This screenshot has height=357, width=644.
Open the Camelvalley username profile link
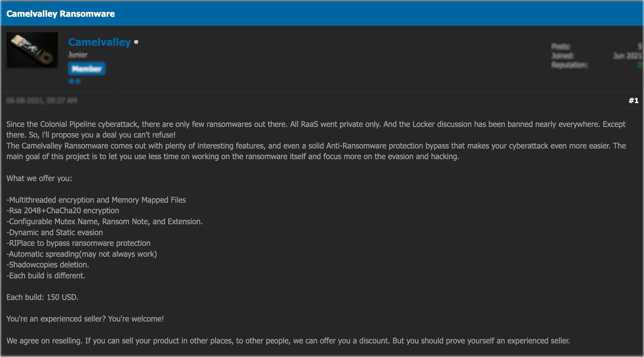coord(99,42)
